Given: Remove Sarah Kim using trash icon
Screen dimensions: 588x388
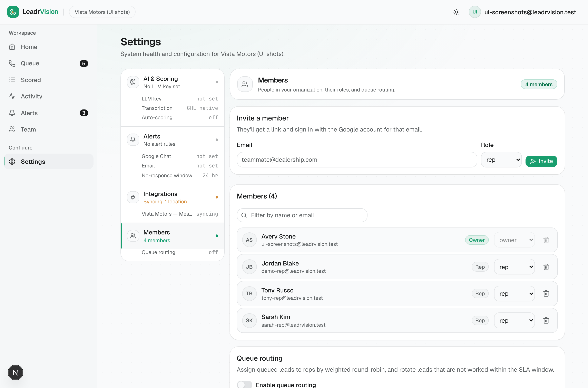Looking at the screenshot, I should coord(546,321).
